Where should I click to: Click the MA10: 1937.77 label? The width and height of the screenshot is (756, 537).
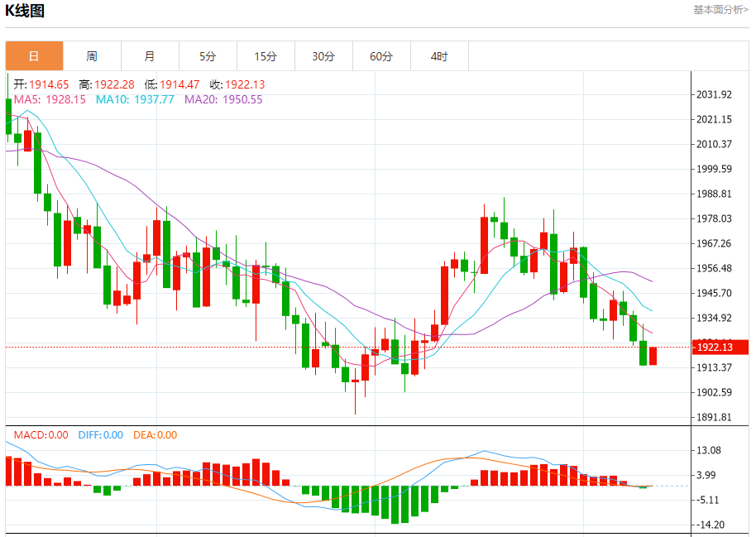135,99
